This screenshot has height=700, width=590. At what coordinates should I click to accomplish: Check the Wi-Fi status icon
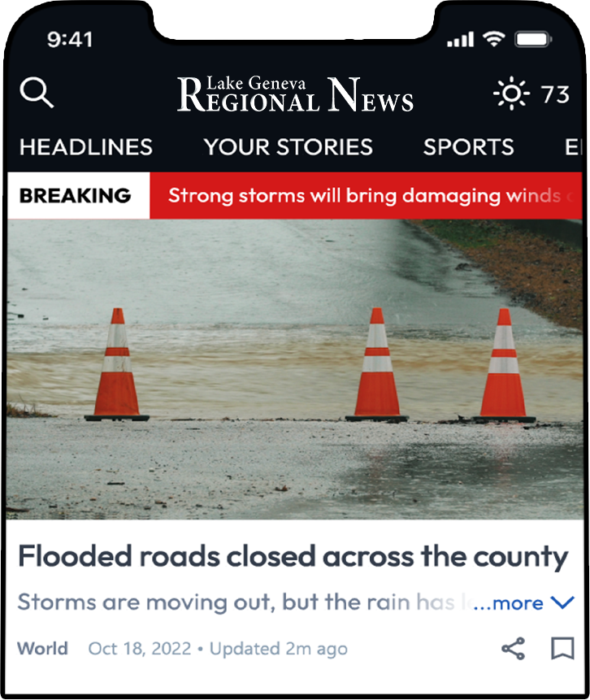pyautogui.click(x=493, y=39)
